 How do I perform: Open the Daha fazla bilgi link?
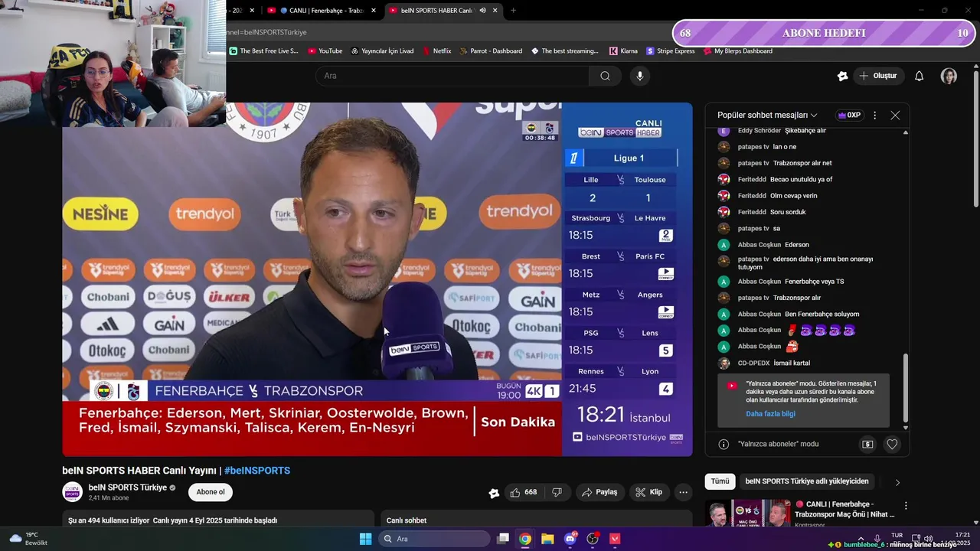coord(770,414)
